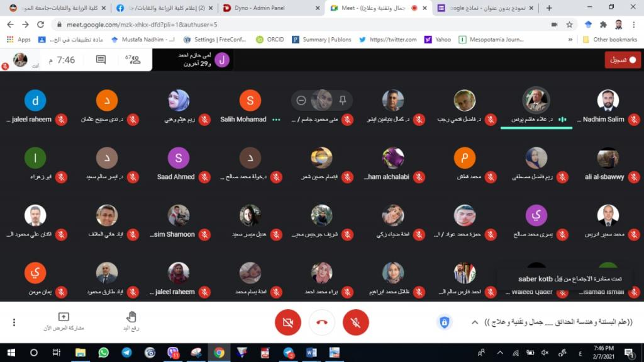Click the red recording indicator button
Image resolution: width=644 pixels, height=362 pixels.
(x=623, y=60)
